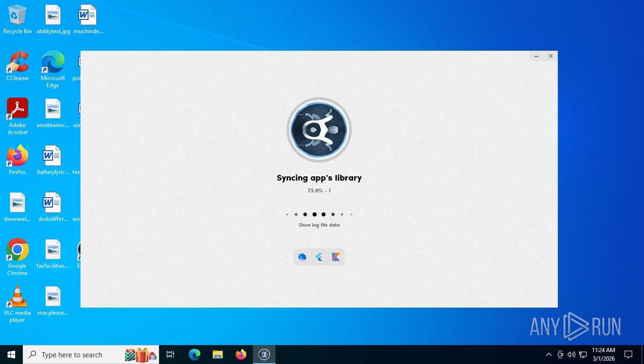Click the Dart logo icon in installer

[x=302, y=257]
